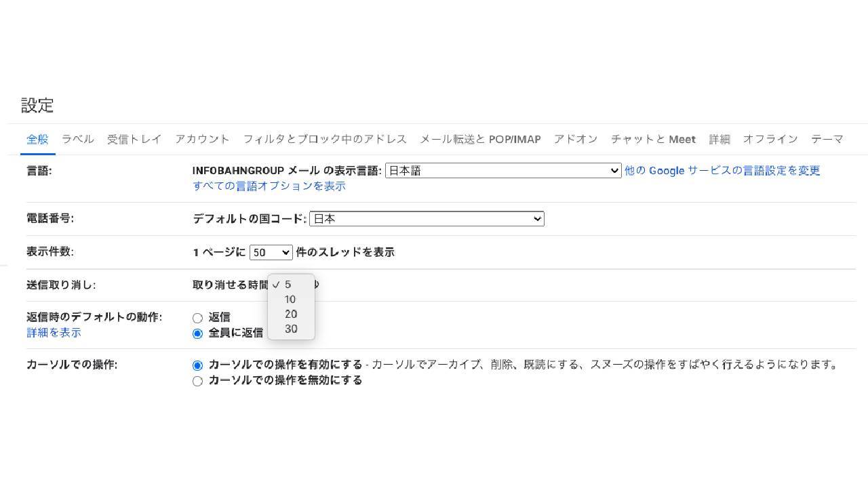The width and height of the screenshot is (868, 488).
Task: Click the 詳細を表示 link
Action: [54, 332]
